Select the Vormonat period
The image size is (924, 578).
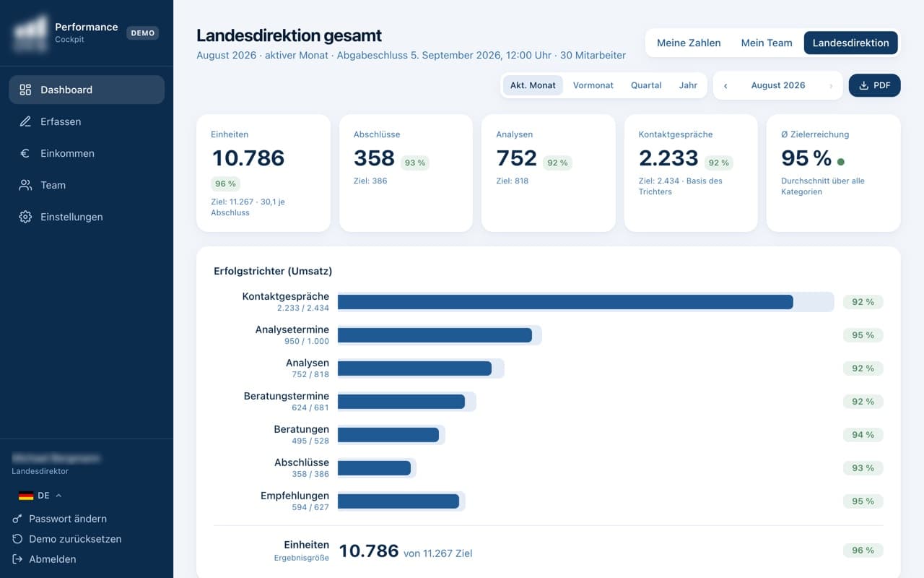coord(593,85)
